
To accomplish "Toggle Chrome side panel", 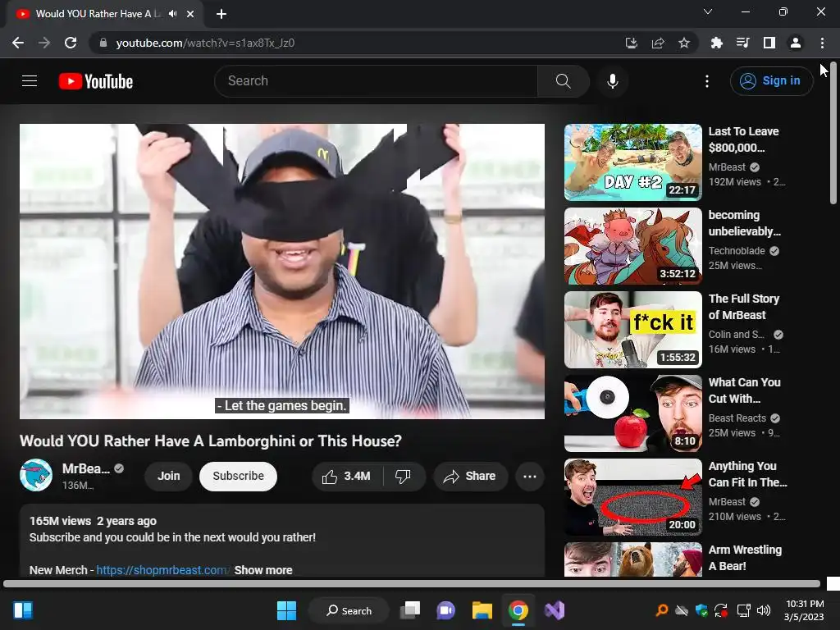I will point(769,43).
